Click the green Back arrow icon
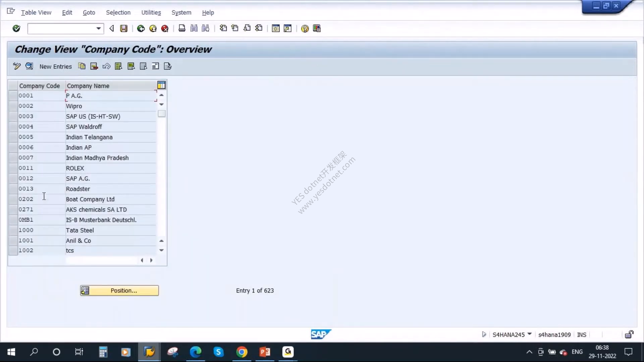Screen dimensions: 644x362 [141, 28]
